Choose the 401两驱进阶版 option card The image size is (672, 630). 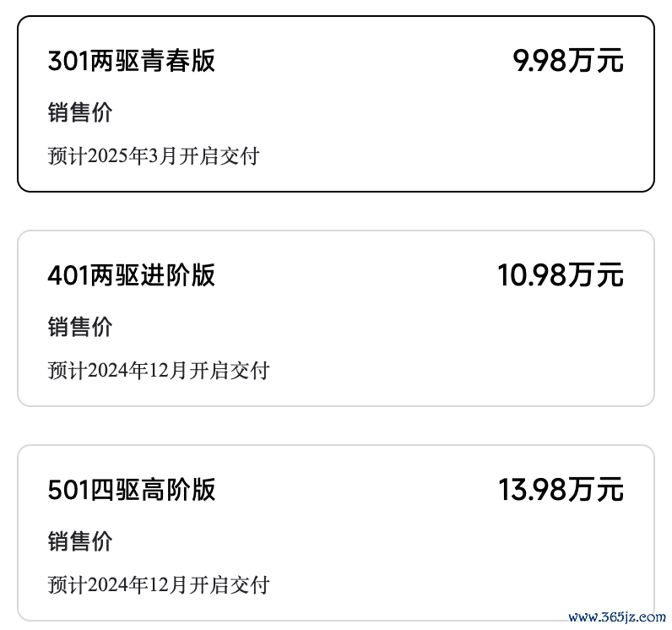point(336,318)
